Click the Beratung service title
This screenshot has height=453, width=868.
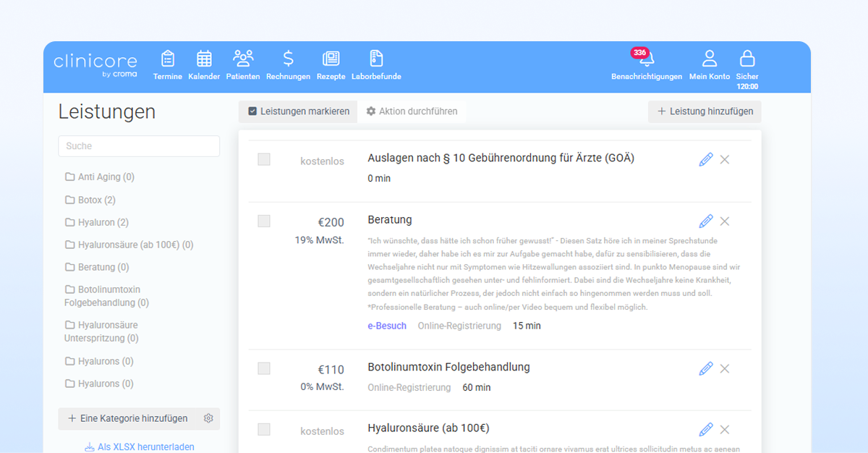390,219
